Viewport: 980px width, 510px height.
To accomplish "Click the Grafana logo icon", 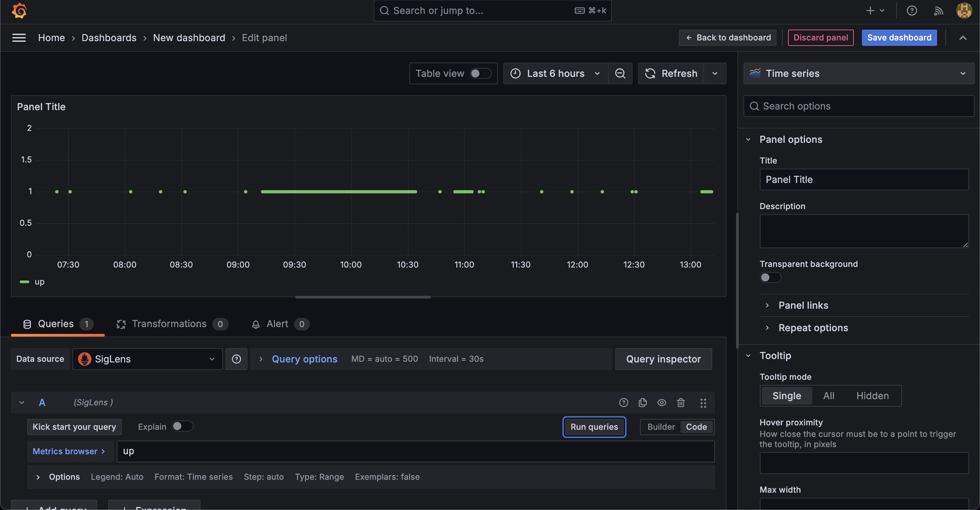I will (x=19, y=11).
